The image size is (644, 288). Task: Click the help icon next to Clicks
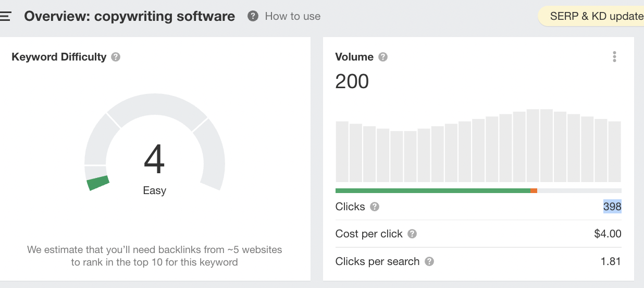374,207
